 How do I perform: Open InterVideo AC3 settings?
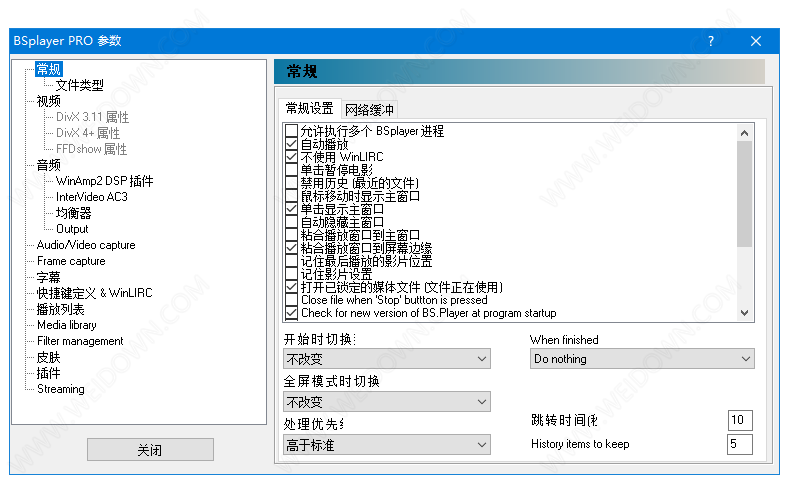coord(92,197)
